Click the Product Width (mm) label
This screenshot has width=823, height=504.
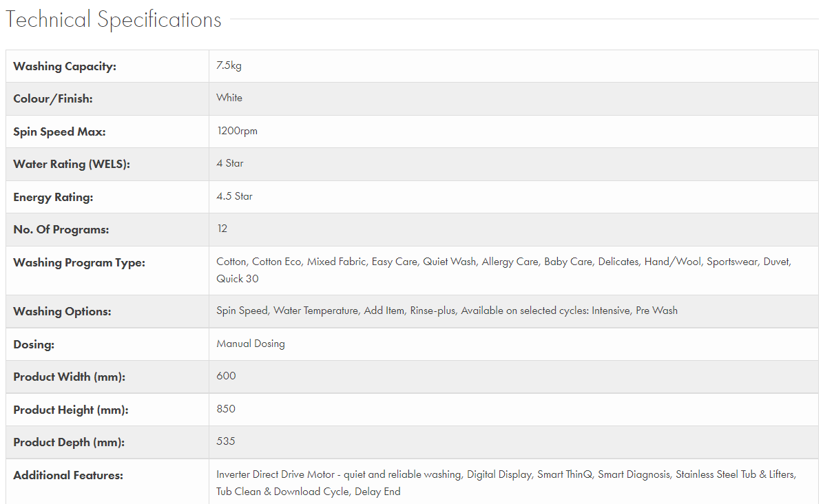[69, 377]
